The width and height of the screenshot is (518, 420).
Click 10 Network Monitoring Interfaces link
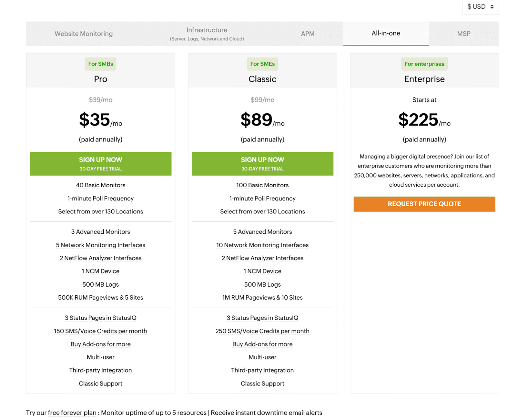point(263,245)
